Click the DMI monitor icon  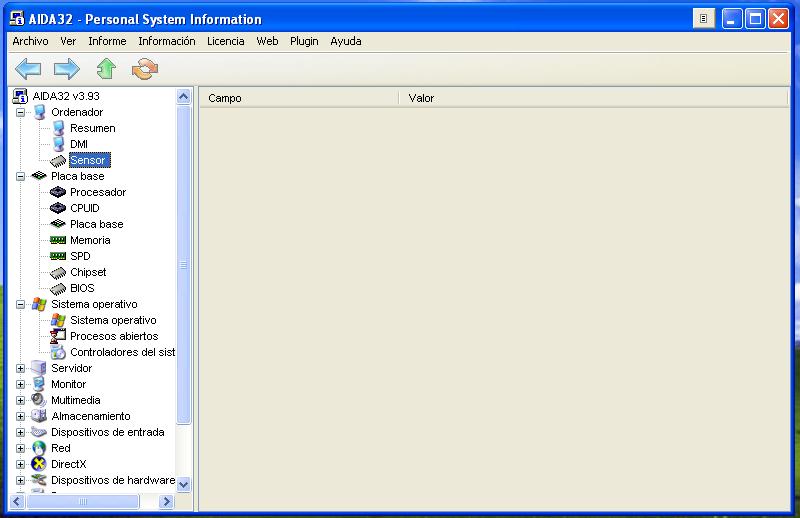pyautogui.click(x=59, y=144)
